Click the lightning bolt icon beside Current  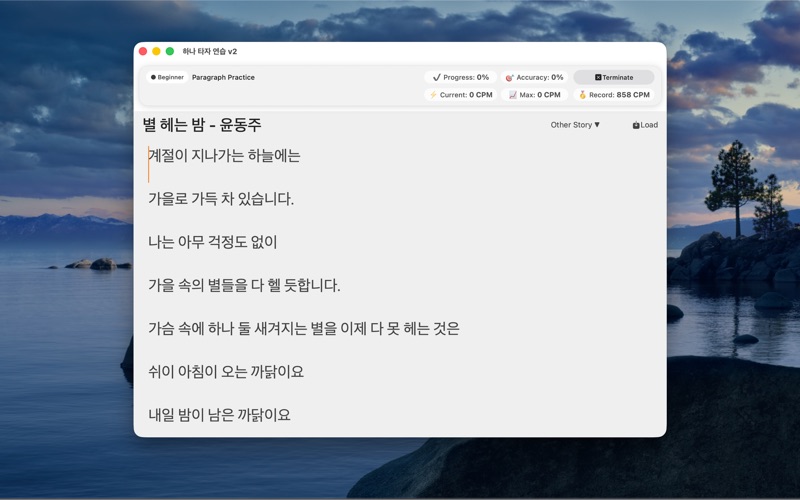433,95
